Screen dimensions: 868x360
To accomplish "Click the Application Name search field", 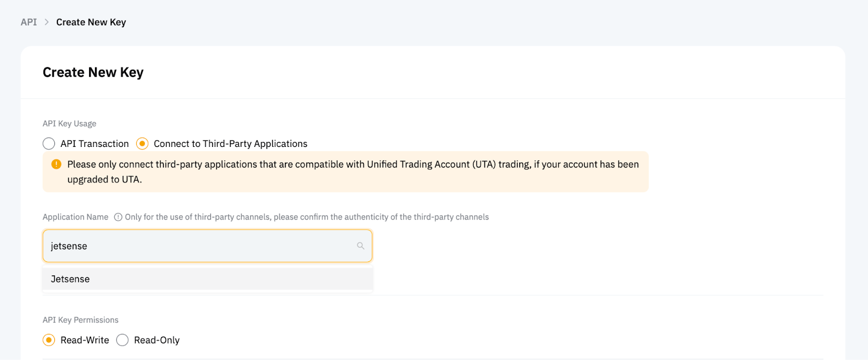I will [201, 246].
